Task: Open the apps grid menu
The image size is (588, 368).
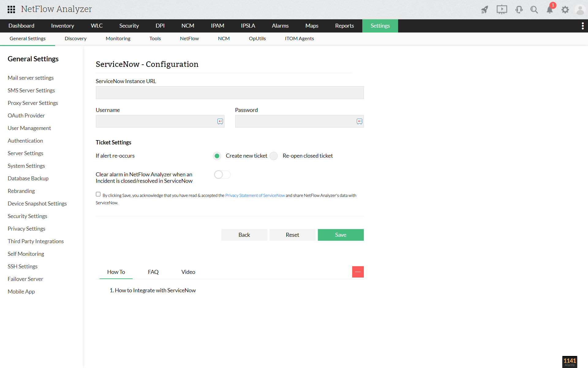Action: [11, 10]
